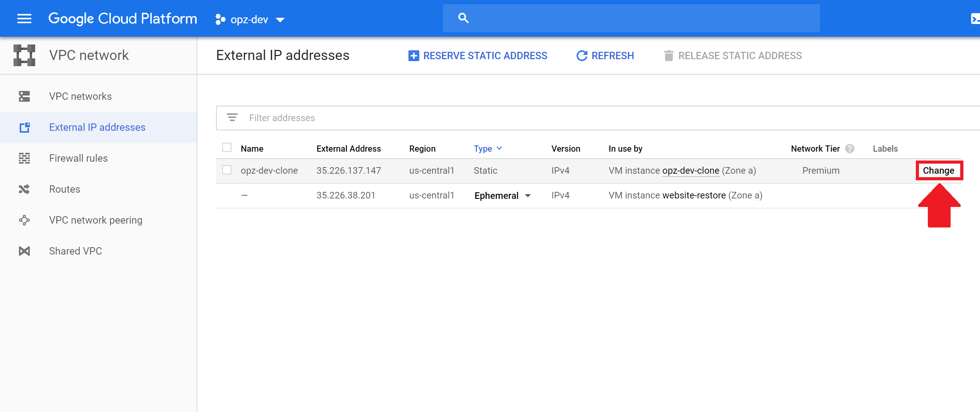
Task: Open the opz-dev project dropdown
Action: 250,19
